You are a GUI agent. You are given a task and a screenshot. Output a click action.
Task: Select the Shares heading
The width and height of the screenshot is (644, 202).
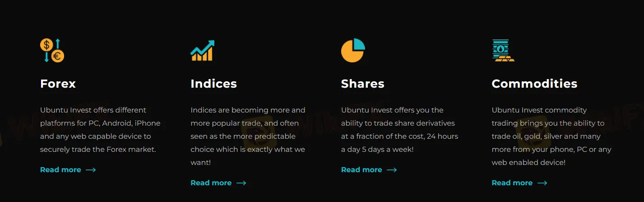pos(362,84)
